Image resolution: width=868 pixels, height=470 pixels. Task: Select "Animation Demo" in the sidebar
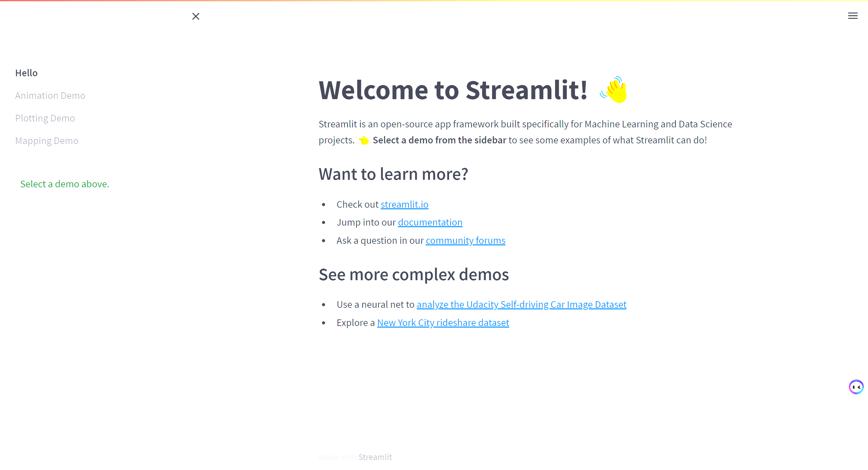(x=50, y=95)
